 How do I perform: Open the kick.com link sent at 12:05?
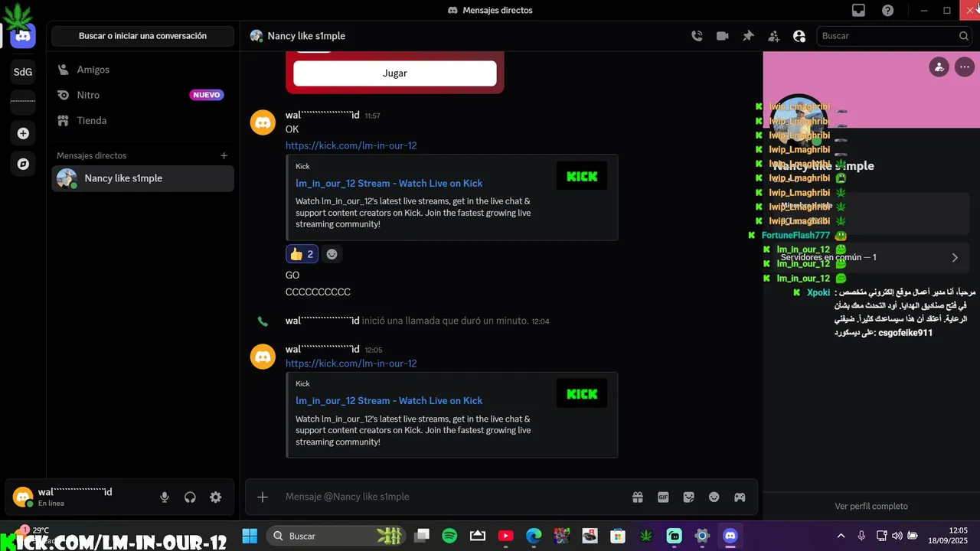pos(351,364)
